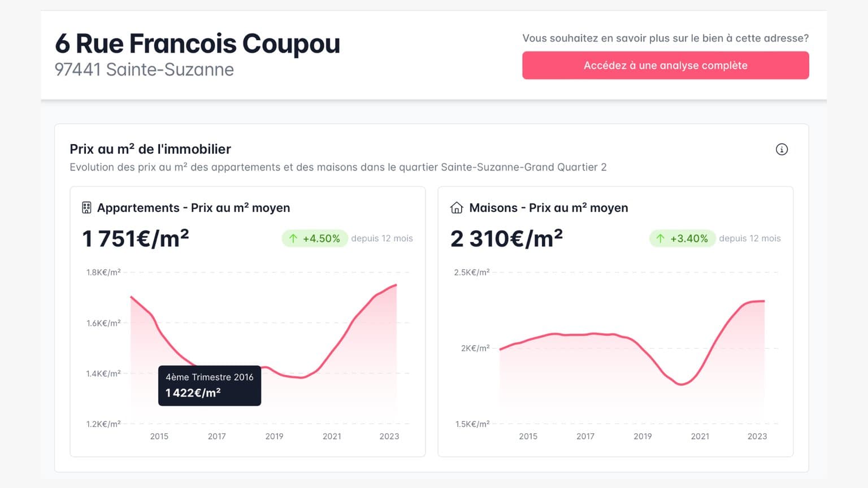This screenshot has height=488, width=868.
Task: Click the 97441 Sainte-Suzanne subtitle
Action: [144, 69]
